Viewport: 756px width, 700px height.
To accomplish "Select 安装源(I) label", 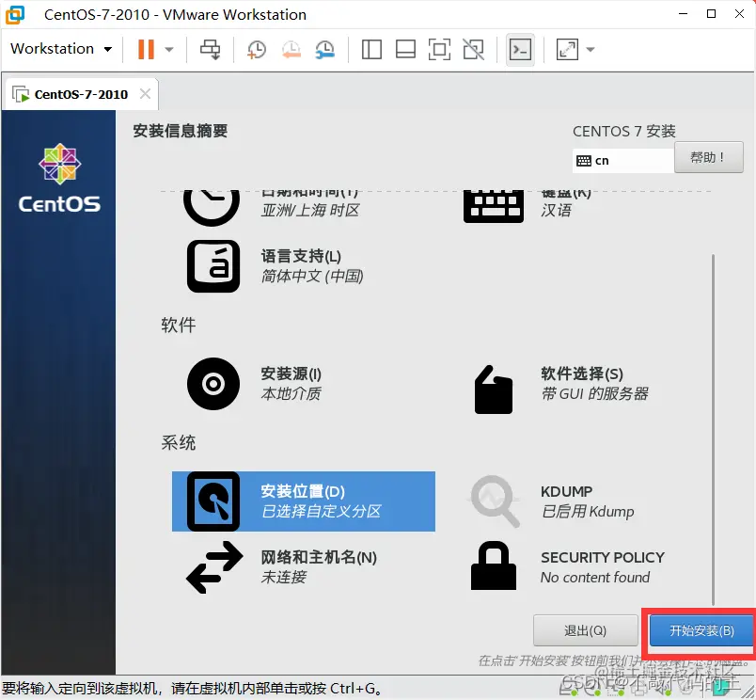I will (x=291, y=374).
